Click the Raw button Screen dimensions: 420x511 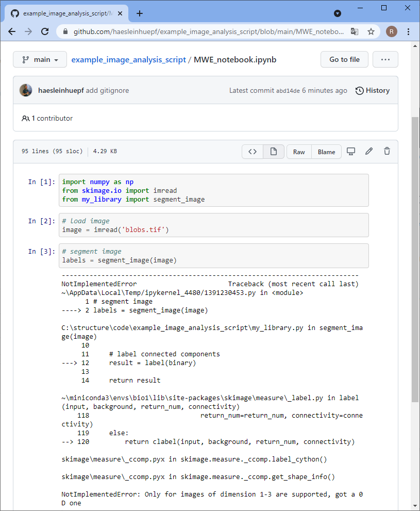click(x=299, y=152)
